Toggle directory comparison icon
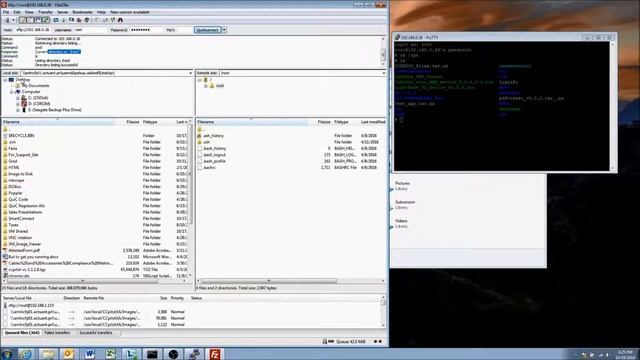Screen dimensions: 640x360 tap(105, 20)
